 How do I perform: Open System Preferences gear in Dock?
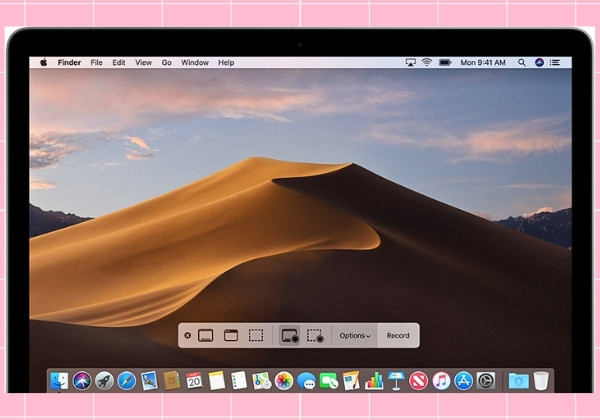[x=486, y=381]
